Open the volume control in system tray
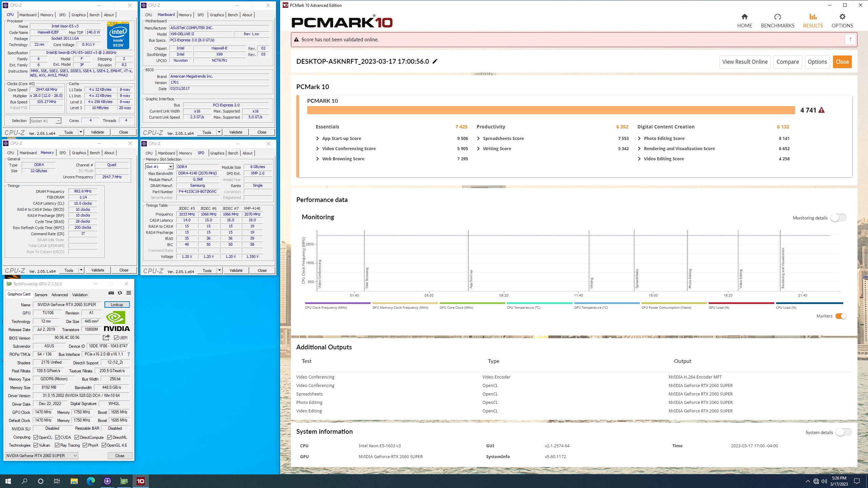 tap(824, 481)
